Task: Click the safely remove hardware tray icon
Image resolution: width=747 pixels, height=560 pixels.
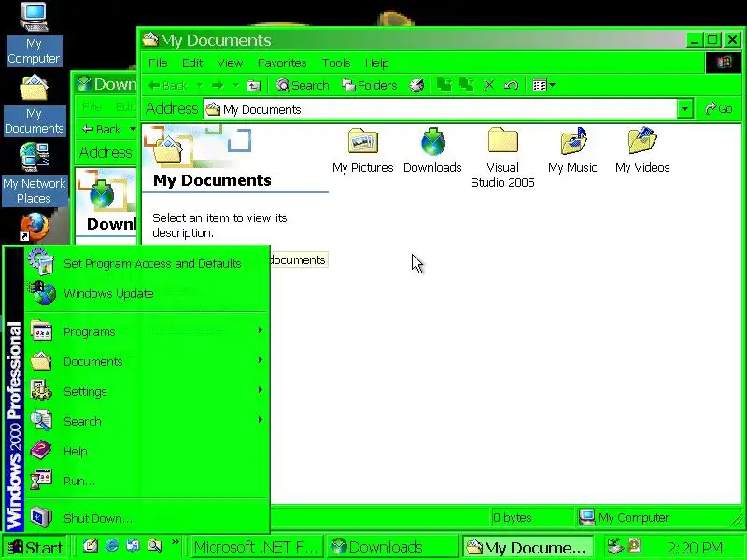Action: tap(616, 546)
